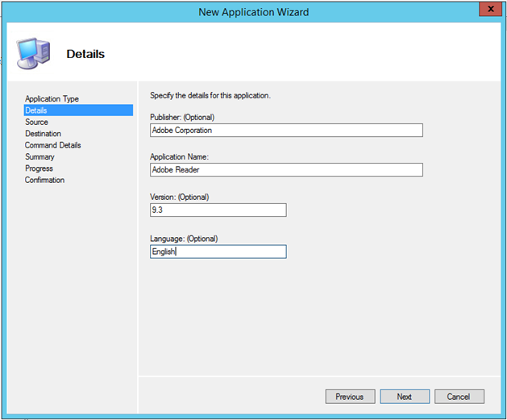
Task: Select the Application Type step
Action: [52, 99]
